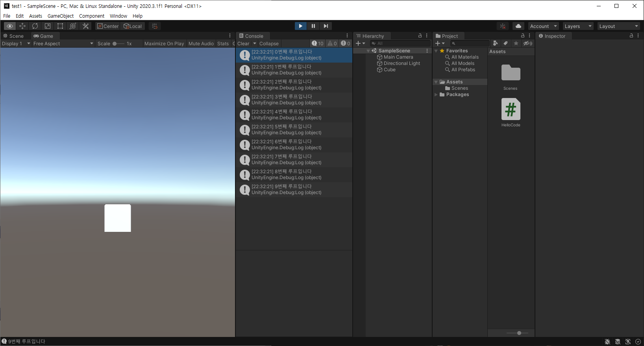Open Layout dropdown
Screen dimensions: 644x346
(619, 26)
